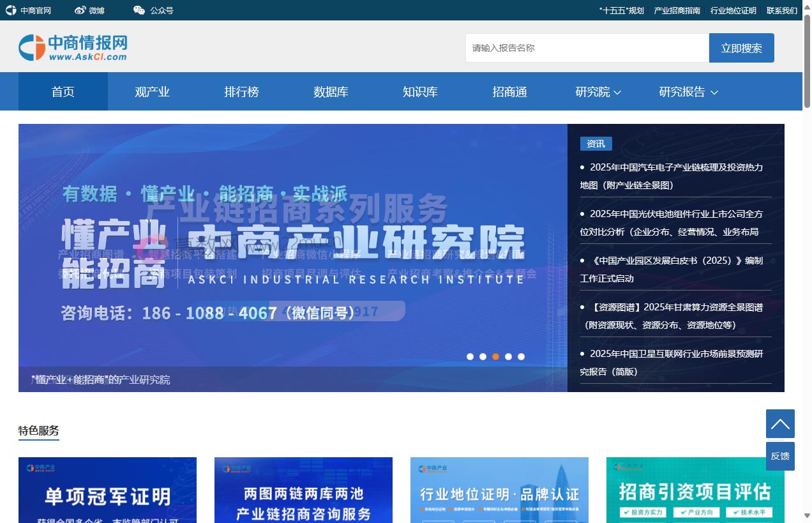Open the 研究报告 dropdown
This screenshot has width=812, height=523.
click(x=688, y=91)
